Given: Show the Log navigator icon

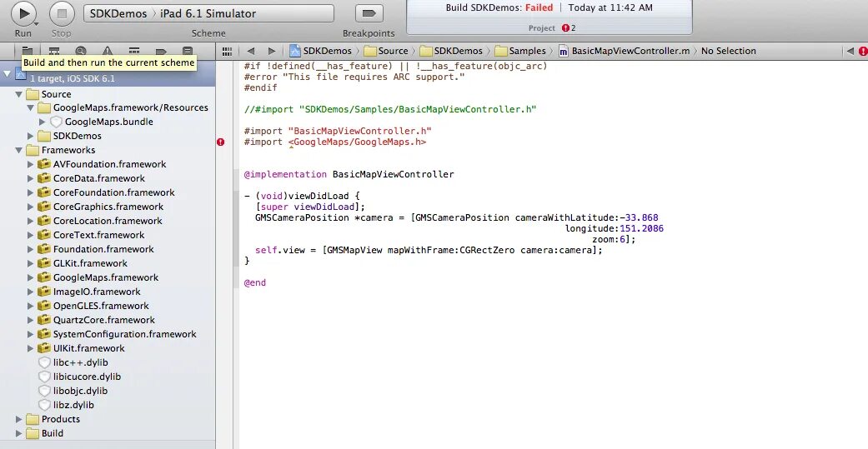Looking at the screenshot, I should pyautogui.click(x=187, y=51).
